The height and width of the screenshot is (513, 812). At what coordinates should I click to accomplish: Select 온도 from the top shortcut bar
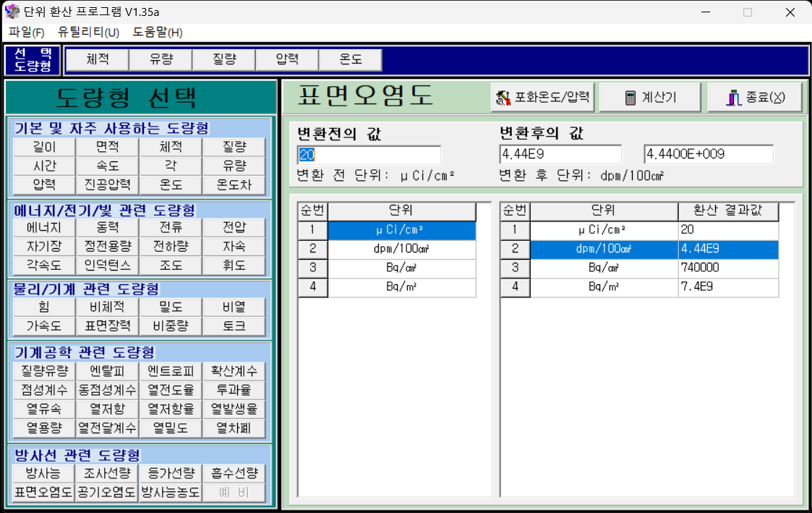coord(350,60)
